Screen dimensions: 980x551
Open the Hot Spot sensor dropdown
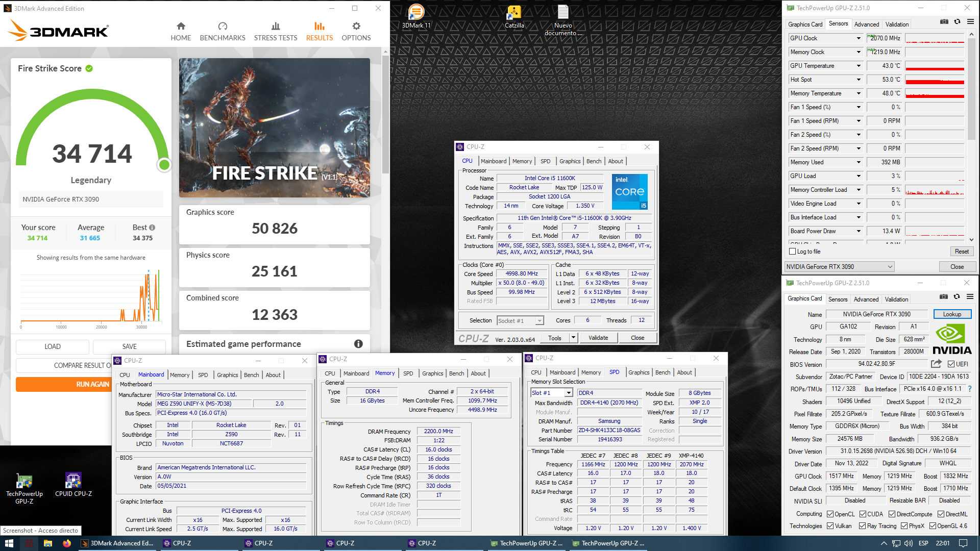tap(859, 80)
